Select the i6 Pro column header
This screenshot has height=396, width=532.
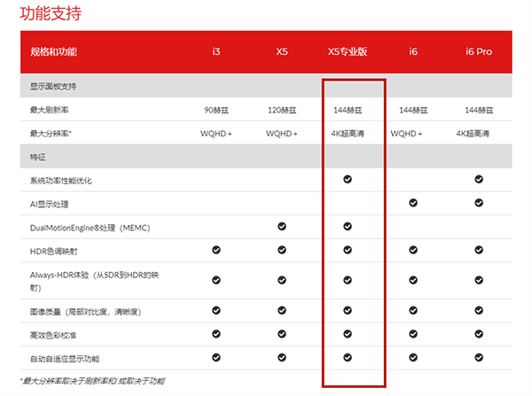tap(479, 52)
